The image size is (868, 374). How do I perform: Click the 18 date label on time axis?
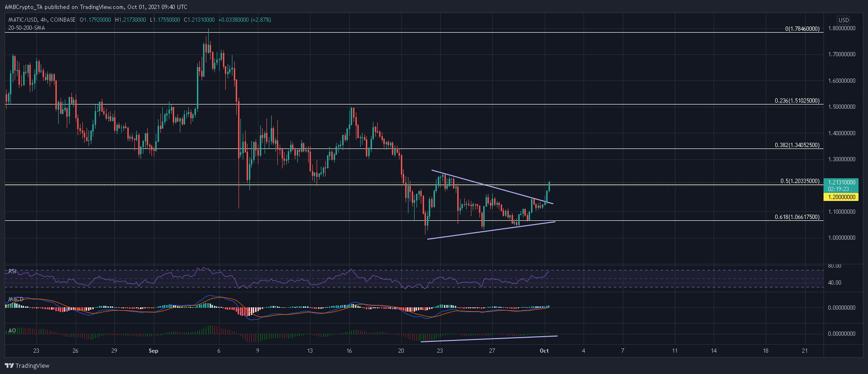click(766, 351)
